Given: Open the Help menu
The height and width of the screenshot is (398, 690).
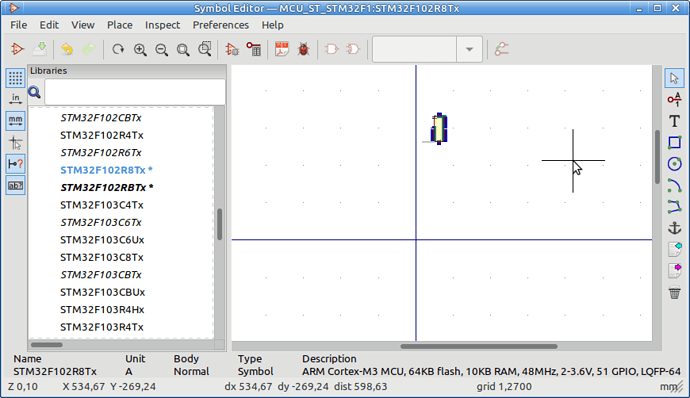Looking at the screenshot, I should [x=272, y=25].
